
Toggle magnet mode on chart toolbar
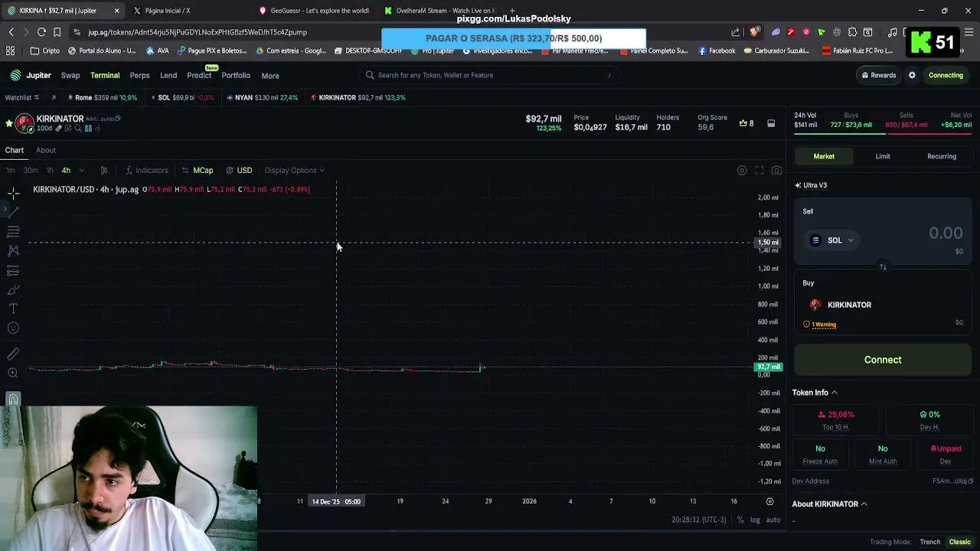pyautogui.click(x=13, y=399)
